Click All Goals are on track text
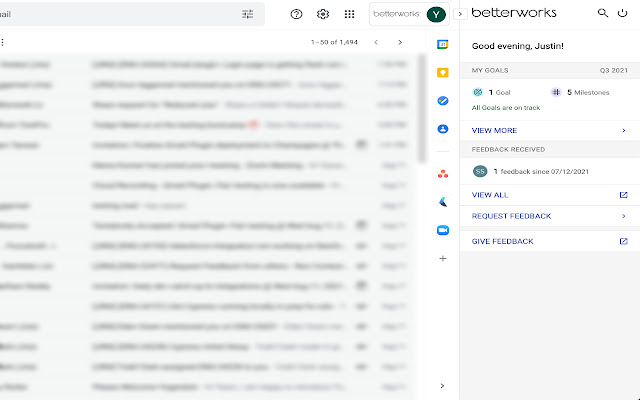This screenshot has height=400, width=640. pyautogui.click(x=506, y=108)
